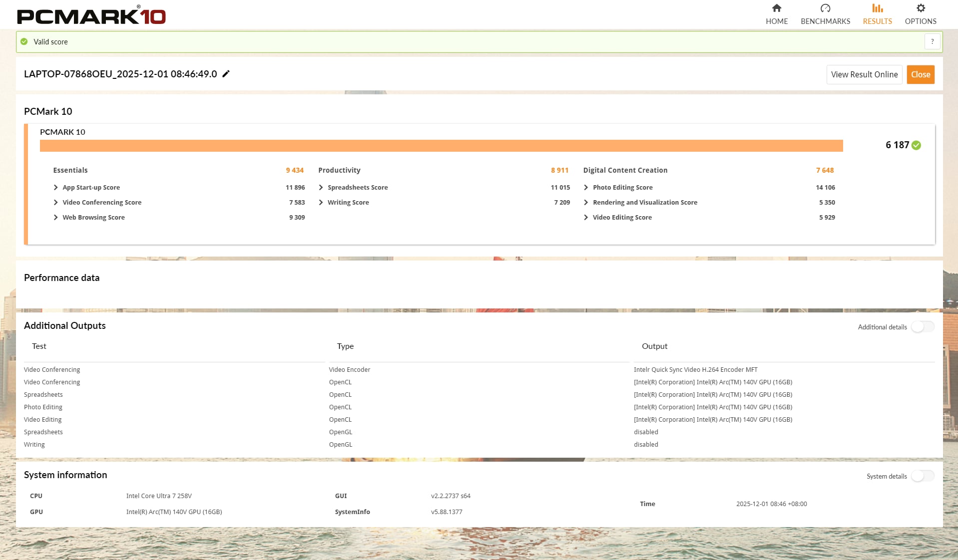This screenshot has width=958, height=560.
Task: Expand Video Editing Score
Action: 586,218
